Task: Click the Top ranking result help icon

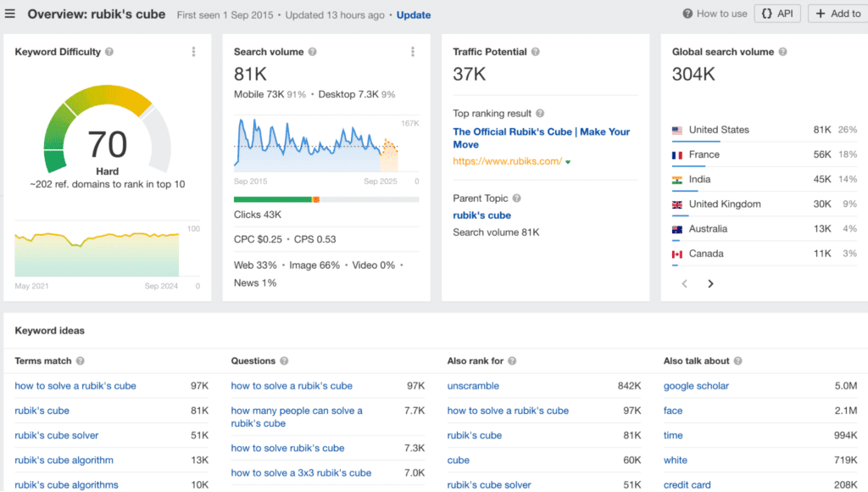Action: pos(540,114)
